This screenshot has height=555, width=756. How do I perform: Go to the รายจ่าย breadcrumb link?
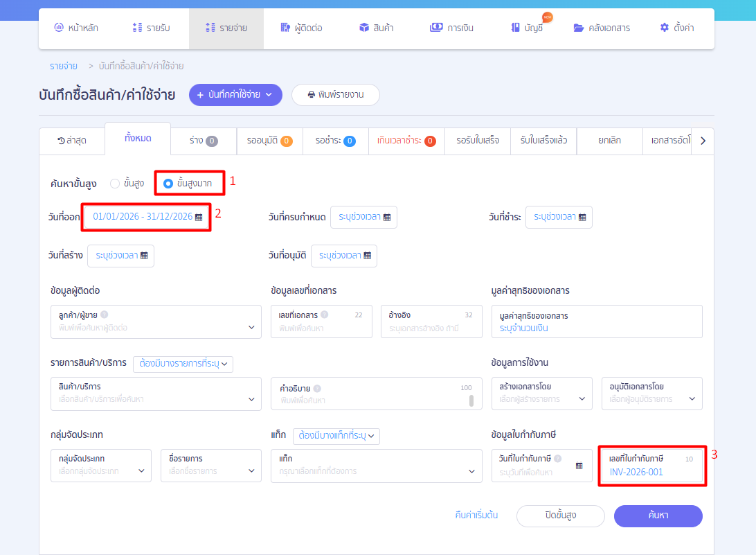[64, 66]
